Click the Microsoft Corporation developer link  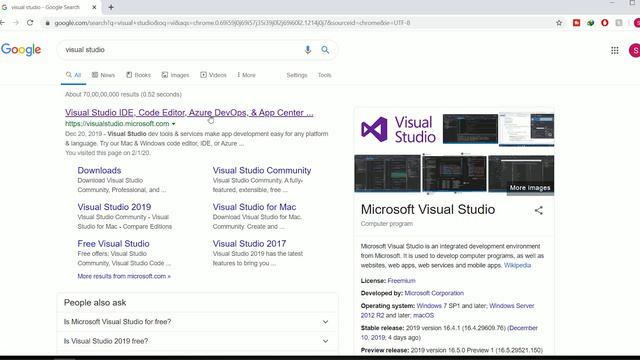coord(434,293)
